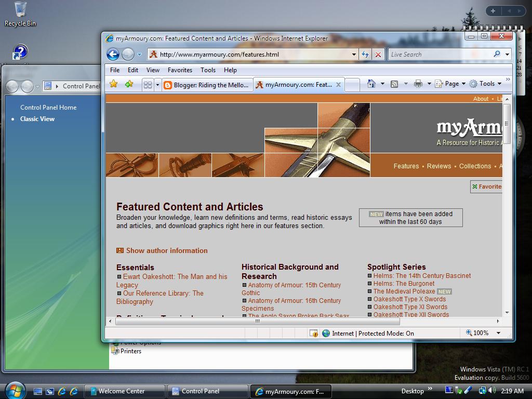This screenshot has width=532, height=399.
Task: Open the About link on myArmoury header
Action: [481, 99]
